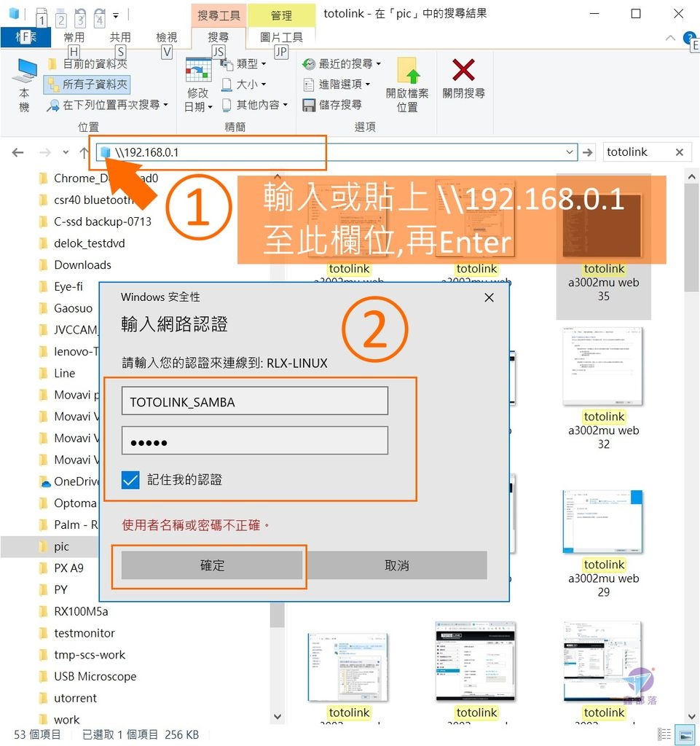Open 進階選項 advanced options dropdown

tap(337, 85)
